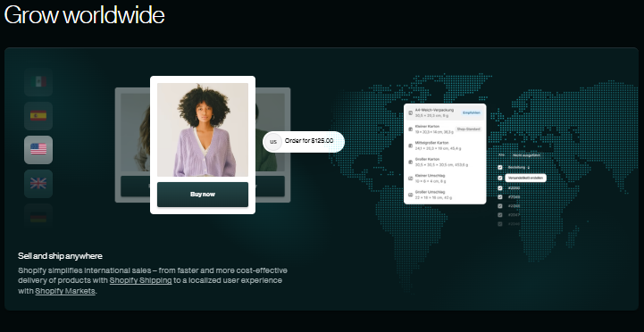Toggle the Bestellung checkbox

pyautogui.click(x=500, y=168)
